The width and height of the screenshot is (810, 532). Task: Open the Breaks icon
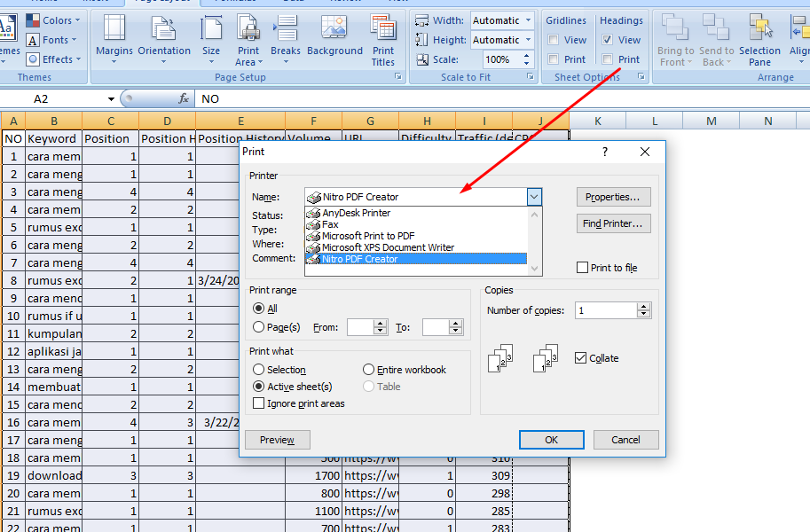pyautogui.click(x=285, y=28)
